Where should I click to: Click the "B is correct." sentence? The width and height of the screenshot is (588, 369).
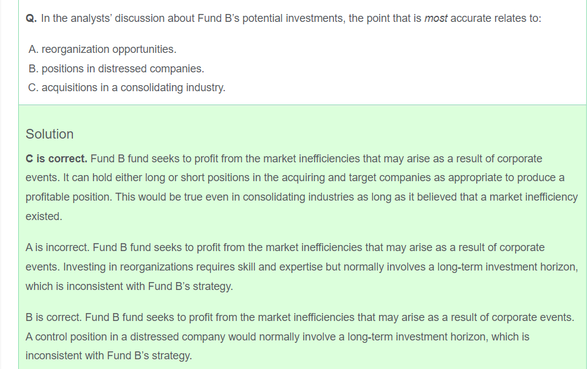(x=53, y=317)
